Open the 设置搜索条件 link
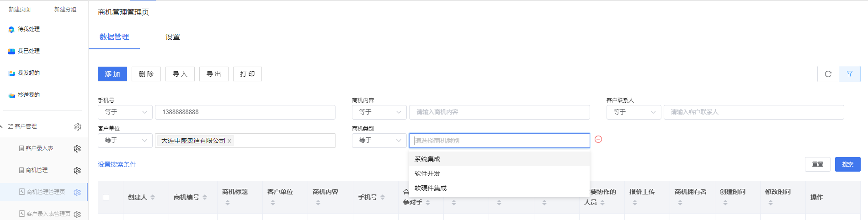This screenshot has height=220, width=868. 117,164
